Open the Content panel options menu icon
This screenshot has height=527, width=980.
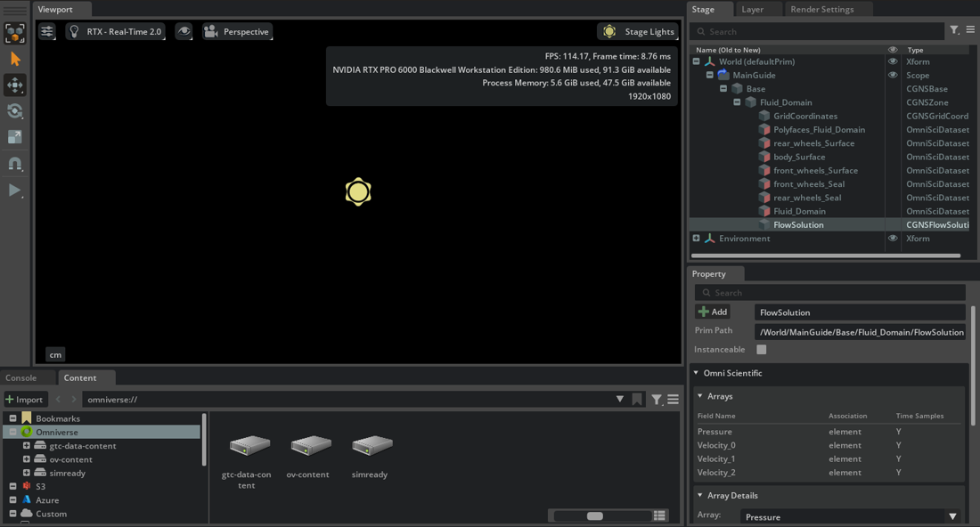pyautogui.click(x=674, y=399)
